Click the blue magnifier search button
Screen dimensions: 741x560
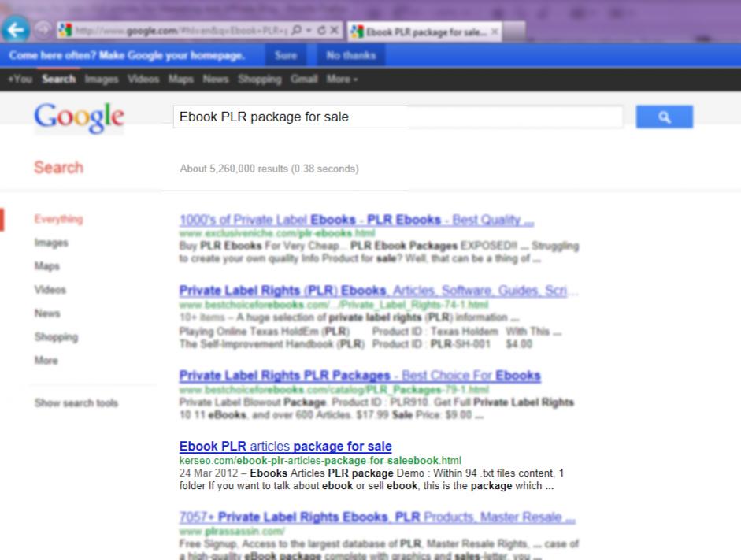(x=665, y=117)
